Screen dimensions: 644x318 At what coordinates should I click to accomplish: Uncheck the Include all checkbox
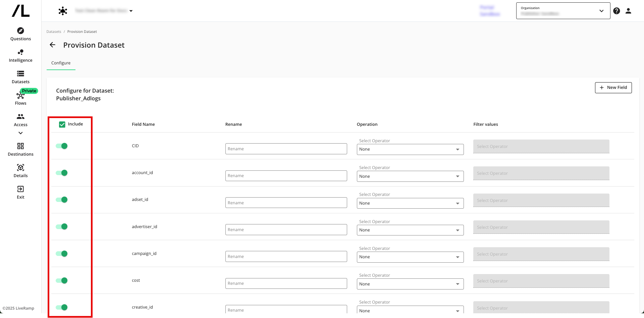[62, 124]
